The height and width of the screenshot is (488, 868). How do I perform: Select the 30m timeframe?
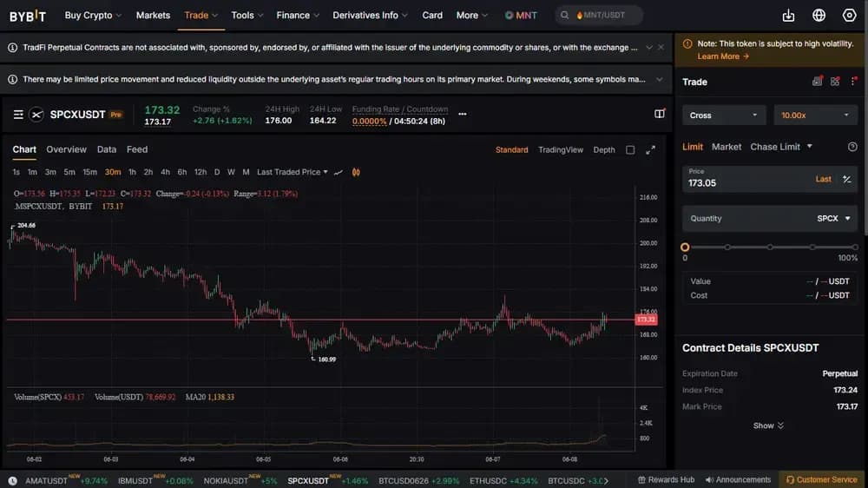pyautogui.click(x=113, y=172)
